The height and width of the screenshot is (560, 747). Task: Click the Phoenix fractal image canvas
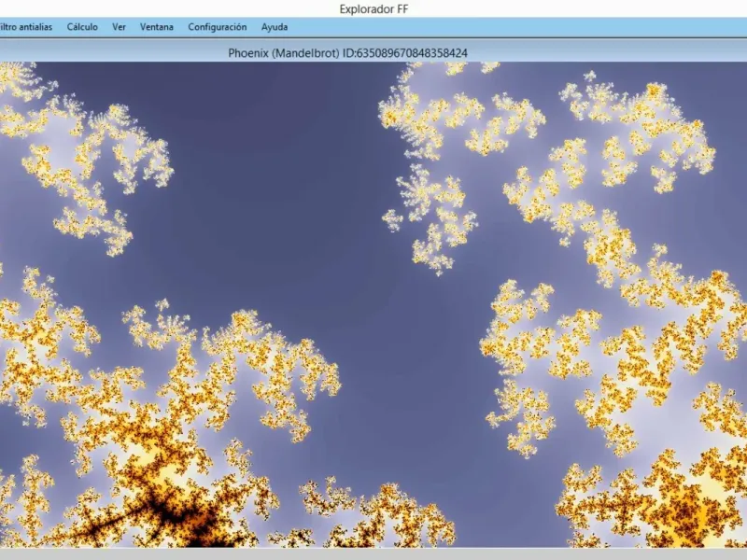coord(373,304)
